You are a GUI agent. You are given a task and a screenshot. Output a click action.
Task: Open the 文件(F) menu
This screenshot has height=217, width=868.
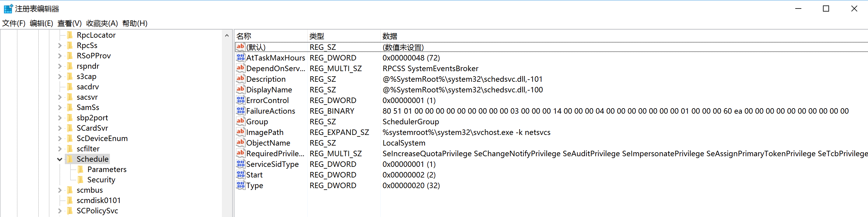pyautogui.click(x=14, y=23)
